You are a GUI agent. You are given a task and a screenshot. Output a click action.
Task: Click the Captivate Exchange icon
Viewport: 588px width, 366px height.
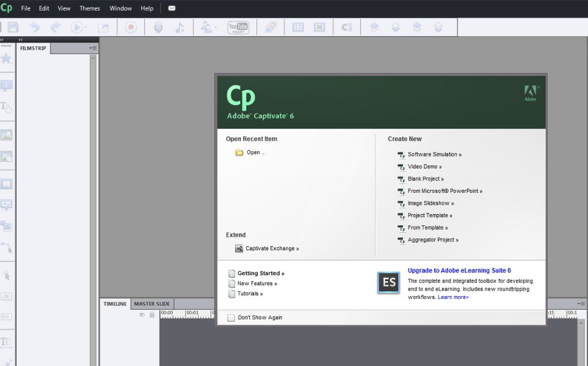tap(239, 249)
